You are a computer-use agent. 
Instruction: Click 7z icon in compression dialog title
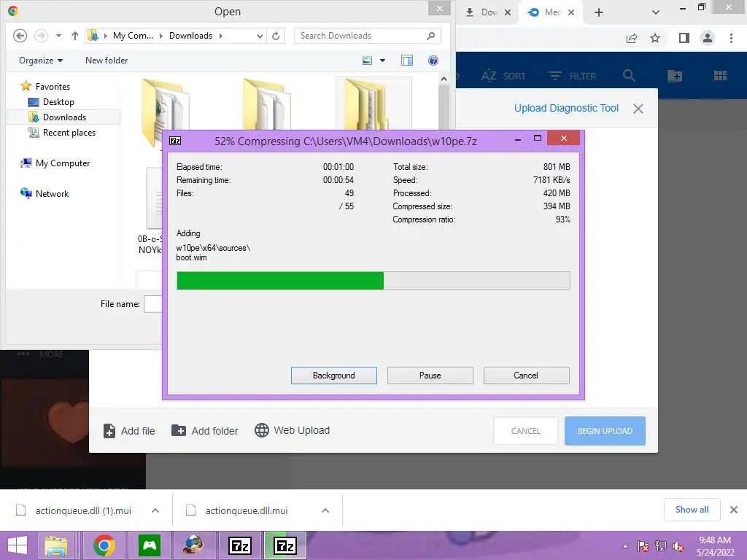coord(175,141)
